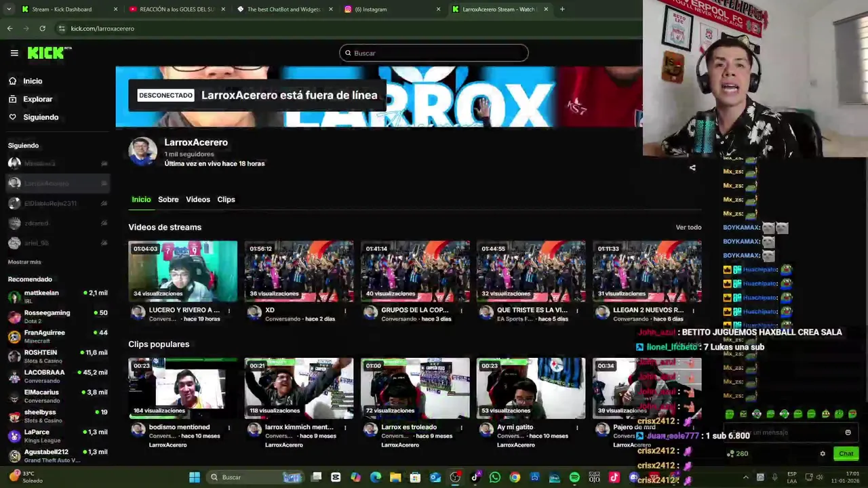Click Ver todo for Videos de streams
Image resolution: width=868 pixels, height=488 pixels.
click(688, 227)
